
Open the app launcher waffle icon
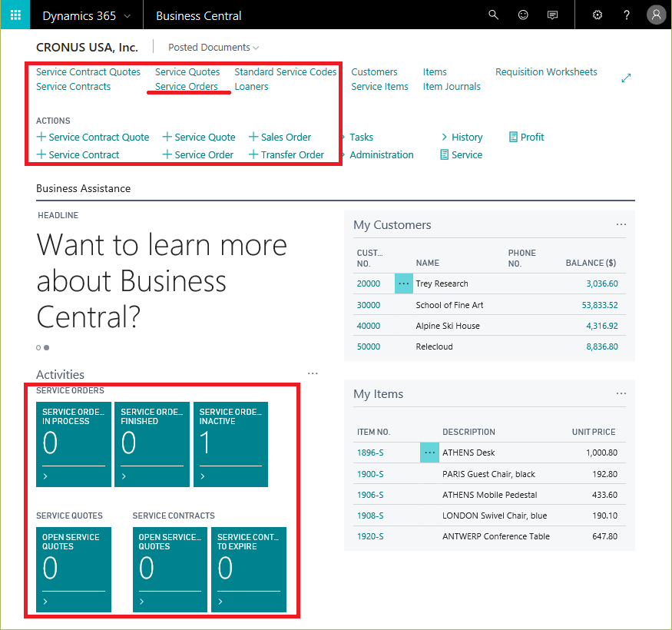pyautogui.click(x=15, y=15)
